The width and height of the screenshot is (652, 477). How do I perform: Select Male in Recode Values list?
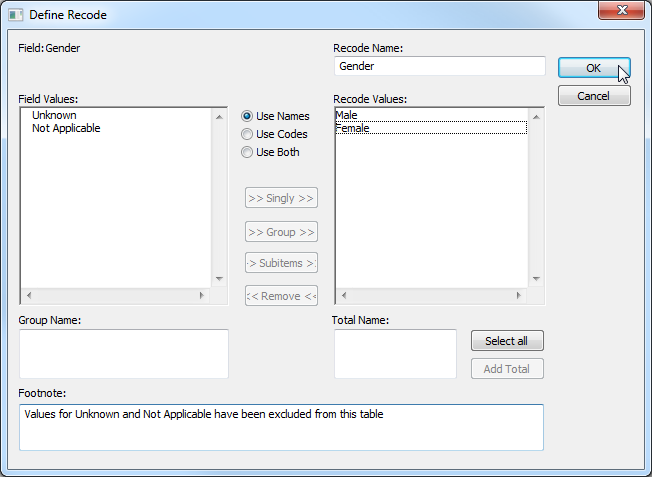click(347, 116)
